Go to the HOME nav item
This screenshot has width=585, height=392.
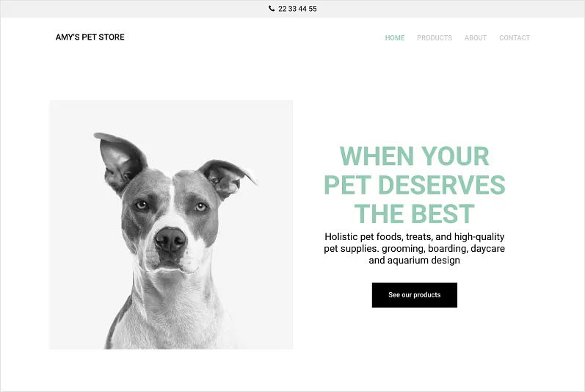395,37
